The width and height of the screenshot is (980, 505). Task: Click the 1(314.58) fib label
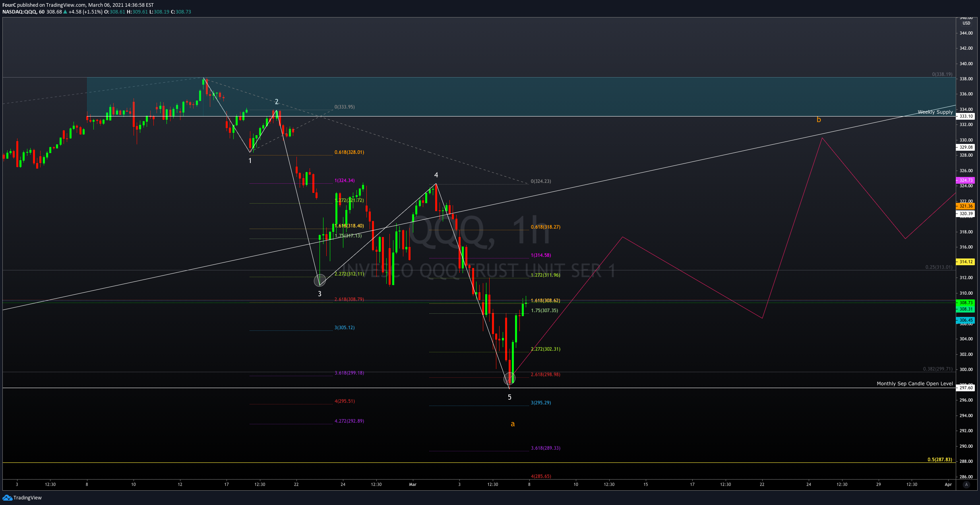tap(541, 255)
